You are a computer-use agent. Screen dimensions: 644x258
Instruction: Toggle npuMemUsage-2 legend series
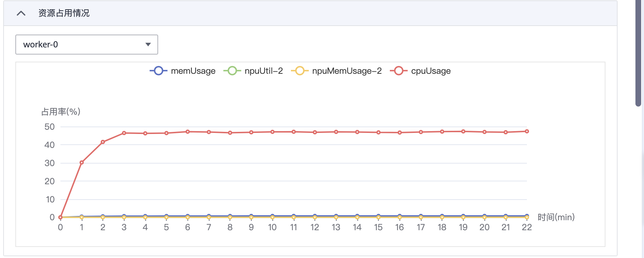pyautogui.click(x=347, y=71)
